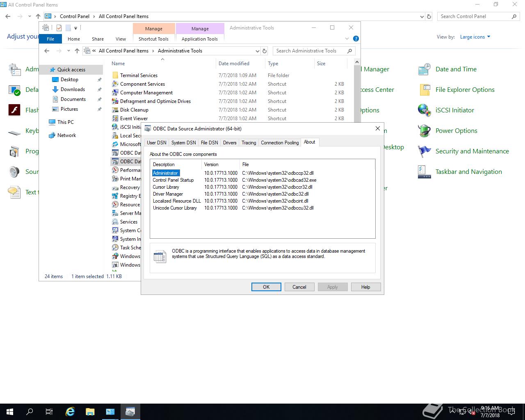The width and height of the screenshot is (525, 420).
Task: Open recent locations dropdown in Control Panel
Action: pyautogui.click(x=30, y=16)
